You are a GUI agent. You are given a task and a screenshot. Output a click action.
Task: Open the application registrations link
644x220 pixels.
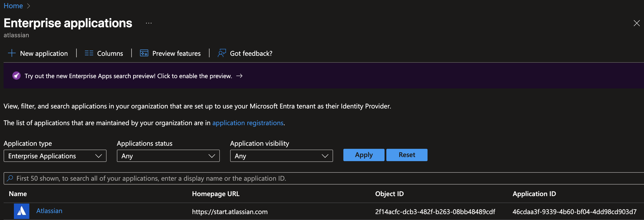[x=248, y=123]
